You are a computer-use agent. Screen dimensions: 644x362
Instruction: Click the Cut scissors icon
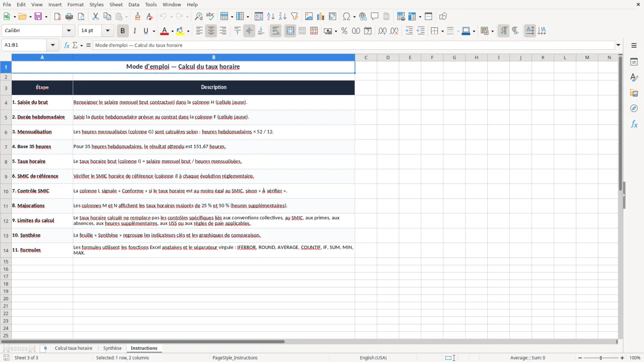(x=96, y=17)
